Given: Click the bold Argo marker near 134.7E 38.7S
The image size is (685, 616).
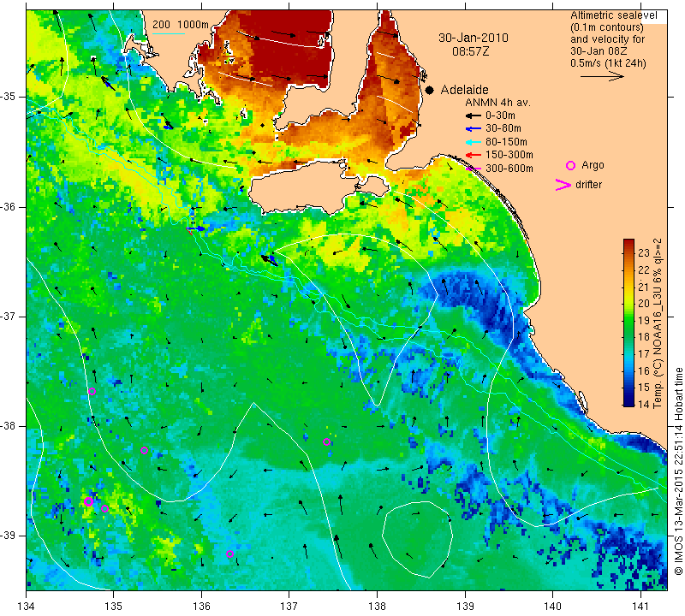Looking at the screenshot, I should click(88, 501).
